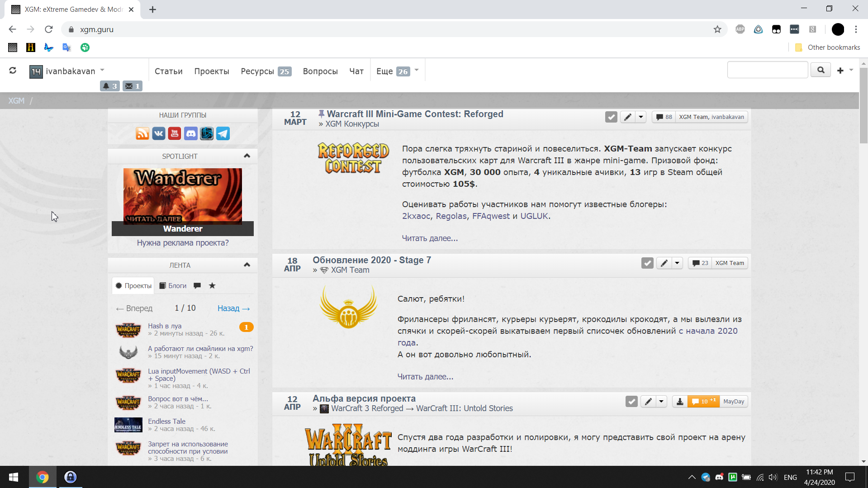Open Warcraft III Mini-Game Contest: Reforged title
868x488 pixels.
pyautogui.click(x=415, y=114)
